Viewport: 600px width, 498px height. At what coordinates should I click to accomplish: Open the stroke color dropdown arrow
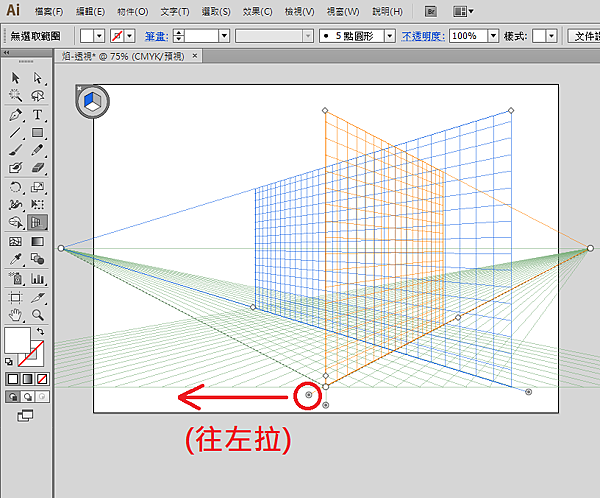click(130, 36)
